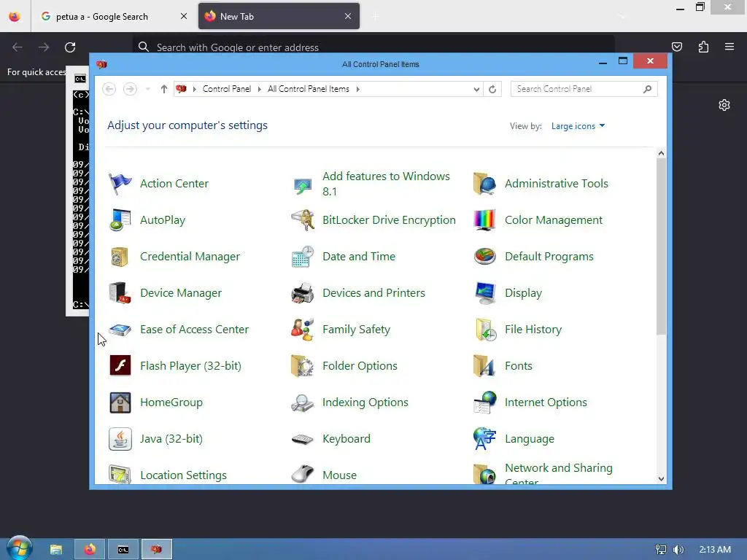Reload the Firefox page
This screenshot has height=560, width=747.
pos(70,47)
